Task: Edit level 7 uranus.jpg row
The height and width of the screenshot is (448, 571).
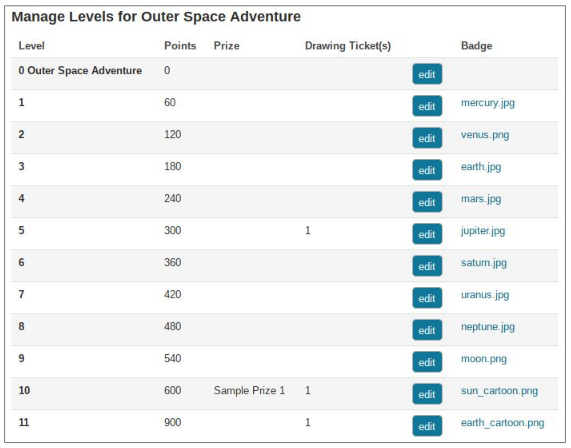Action: coord(427,298)
